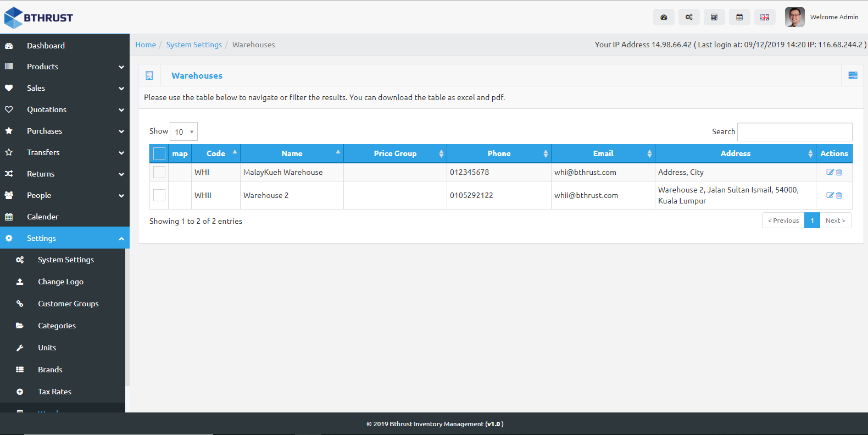Expand Quotations menu chevron
Screen dimensions: 868x435
[x=121, y=110]
